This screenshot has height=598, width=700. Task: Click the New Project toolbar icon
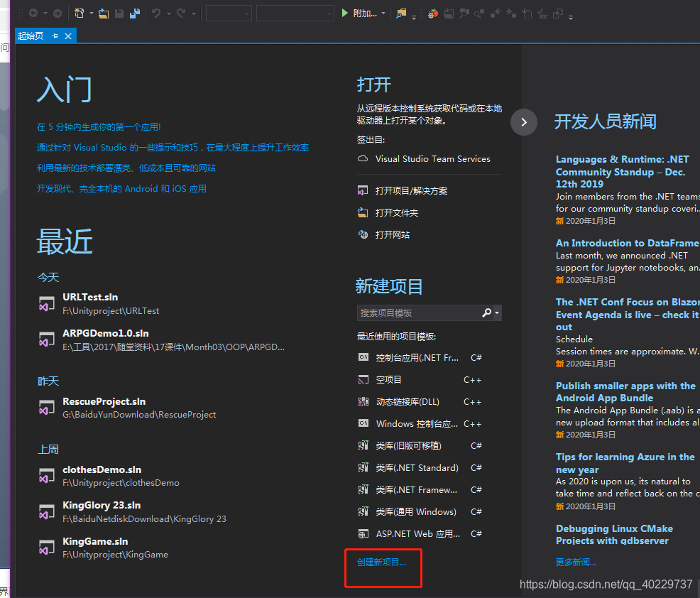pos(79,13)
